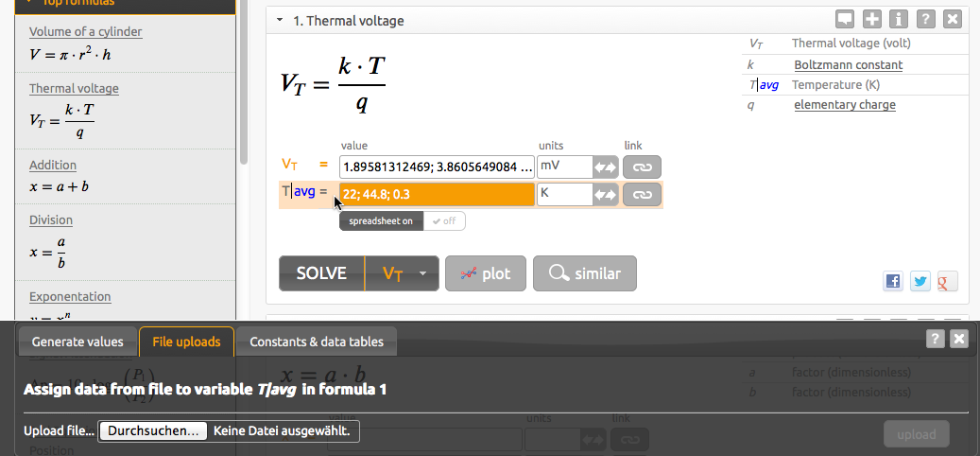Screen dimensions: 980x456
Task: Open the Exponentiation formula link
Action: pos(70,296)
